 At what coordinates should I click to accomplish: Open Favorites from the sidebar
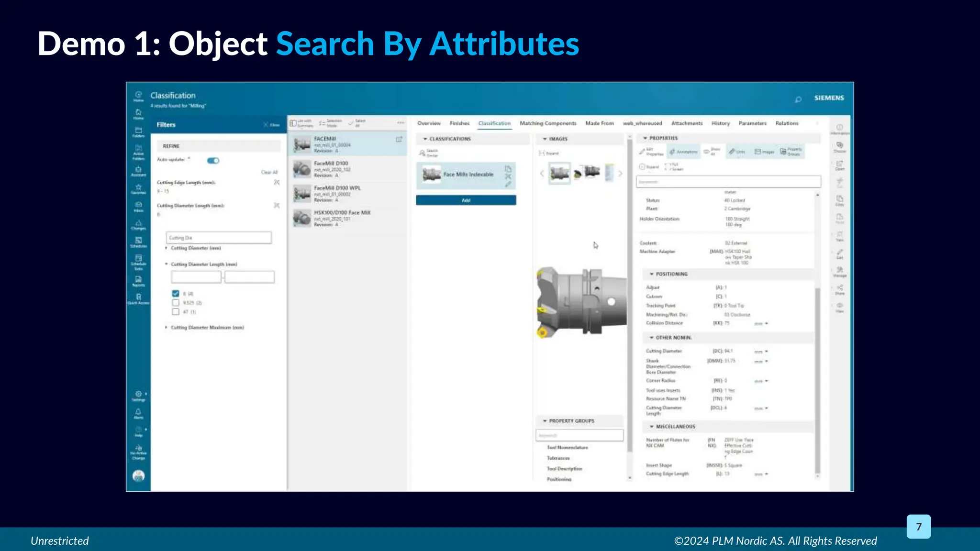click(x=138, y=189)
